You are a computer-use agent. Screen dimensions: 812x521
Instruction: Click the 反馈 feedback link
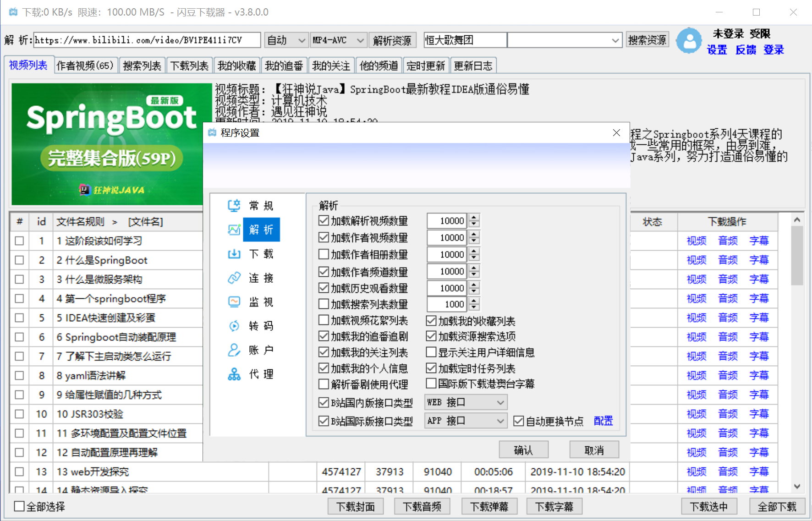746,49
